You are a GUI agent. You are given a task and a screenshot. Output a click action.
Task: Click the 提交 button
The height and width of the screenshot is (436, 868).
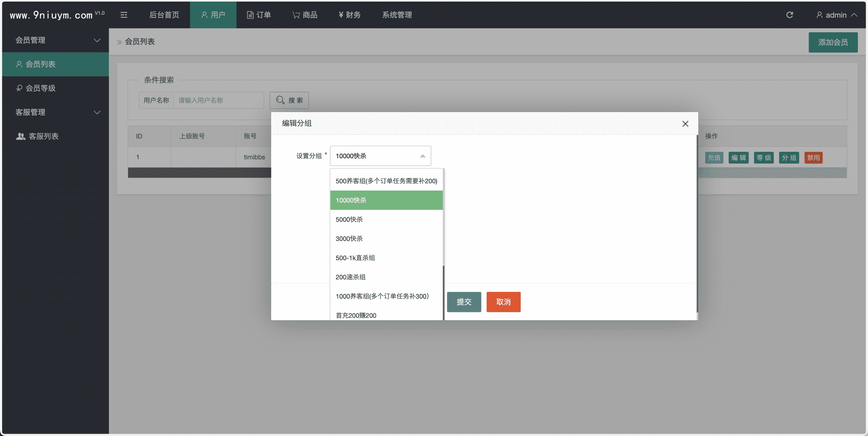(464, 302)
